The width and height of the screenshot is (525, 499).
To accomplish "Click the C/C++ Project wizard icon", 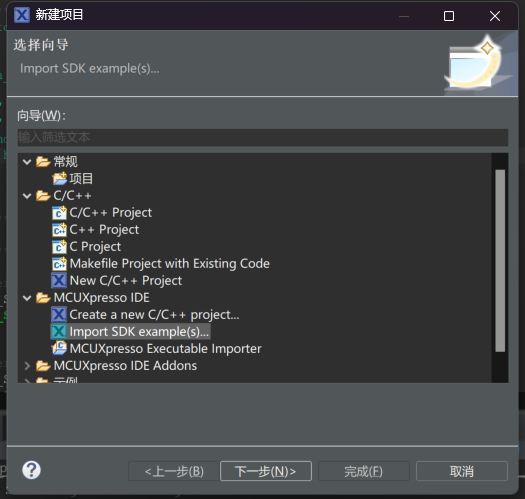I will [x=59, y=213].
